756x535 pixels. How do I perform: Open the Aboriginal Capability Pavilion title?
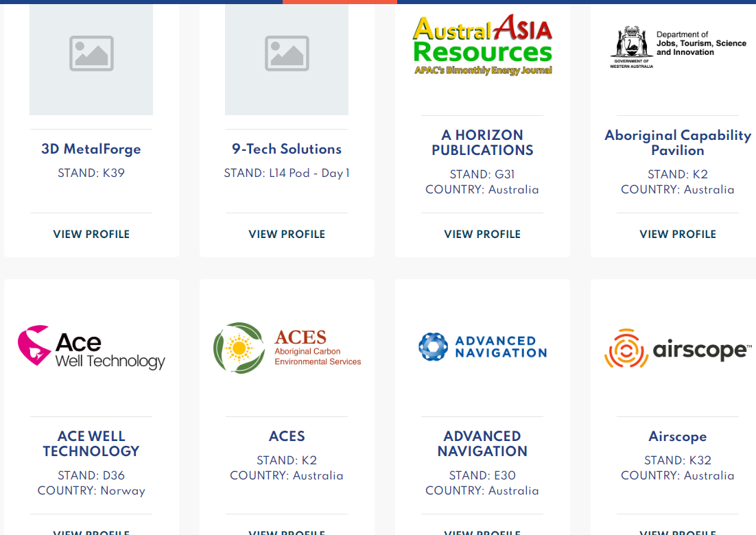pos(678,143)
